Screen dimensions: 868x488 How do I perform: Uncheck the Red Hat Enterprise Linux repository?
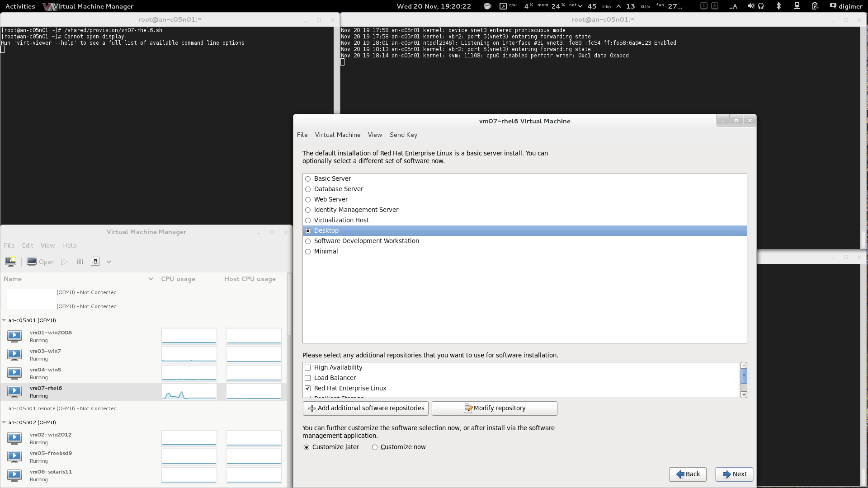pyautogui.click(x=308, y=389)
